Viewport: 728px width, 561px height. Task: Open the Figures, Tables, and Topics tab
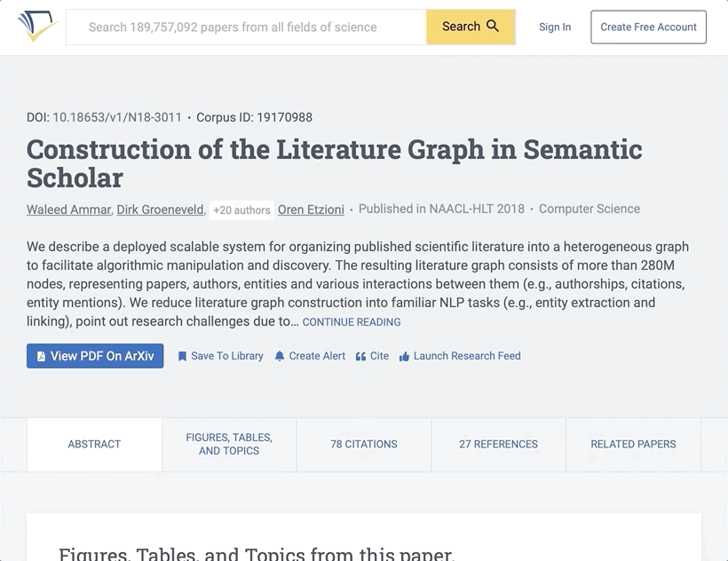pyautogui.click(x=229, y=444)
